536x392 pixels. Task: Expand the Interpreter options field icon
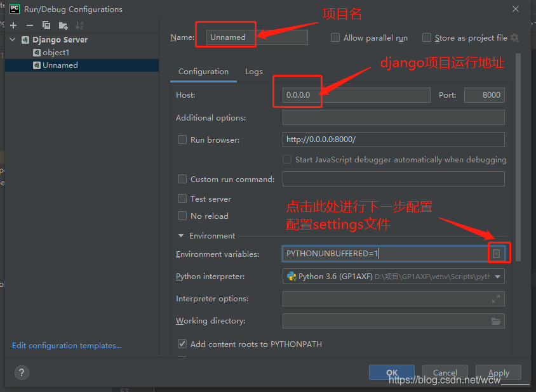coord(495,299)
